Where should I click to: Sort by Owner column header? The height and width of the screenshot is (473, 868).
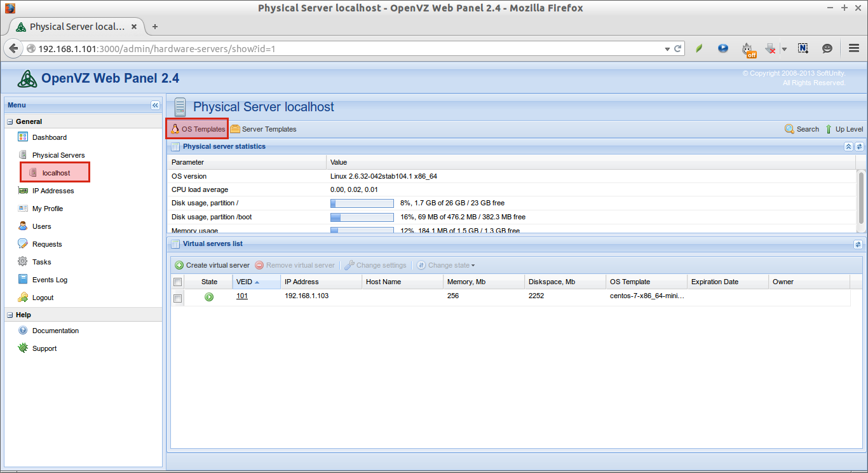(809, 282)
